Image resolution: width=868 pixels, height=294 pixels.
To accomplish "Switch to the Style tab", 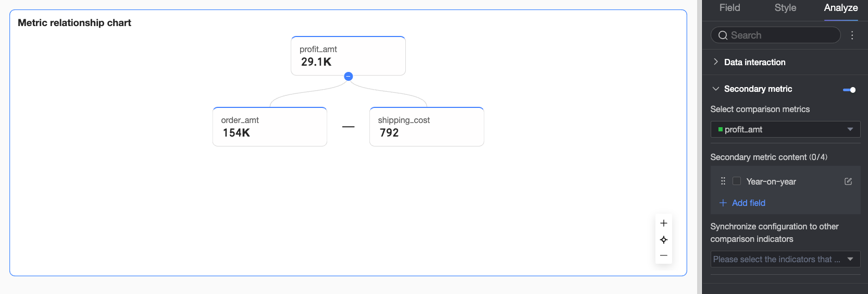I will point(785,8).
